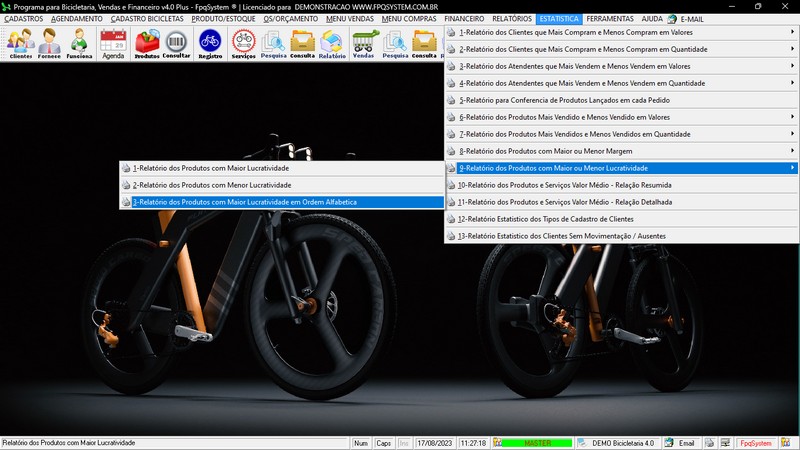Open the PRODUTO/ESTOQUE menu
Image resolution: width=800 pixels, height=450 pixels.
tap(223, 19)
